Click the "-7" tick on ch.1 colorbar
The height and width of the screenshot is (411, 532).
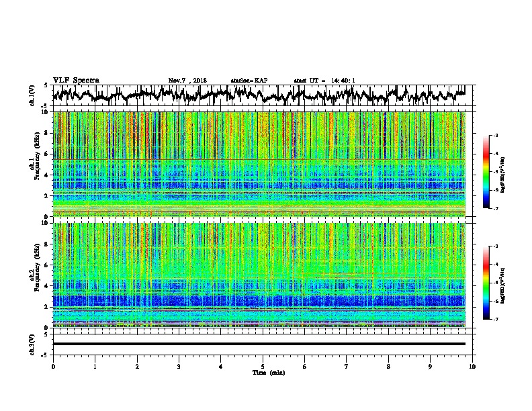[x=496, y=208]
